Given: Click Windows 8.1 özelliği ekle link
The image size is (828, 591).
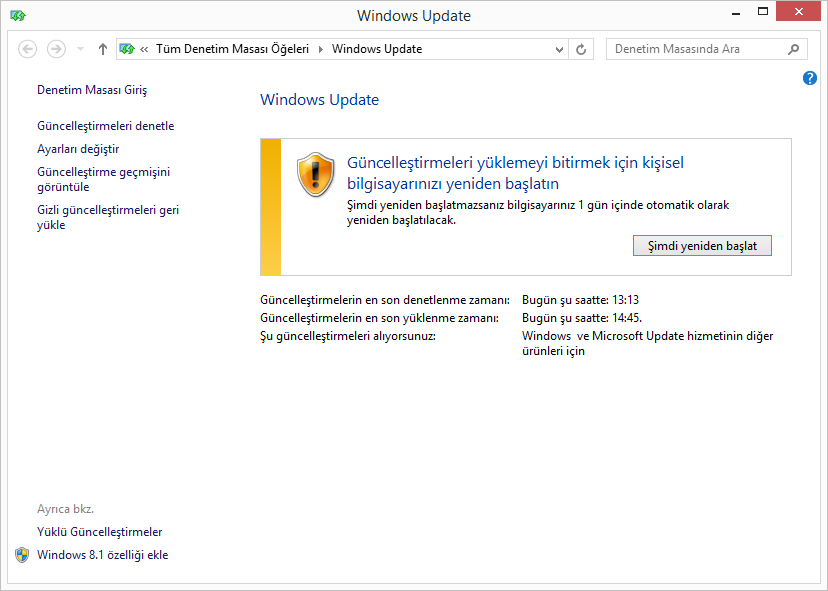Looking at the screenshot, I should tap(102, 555).
